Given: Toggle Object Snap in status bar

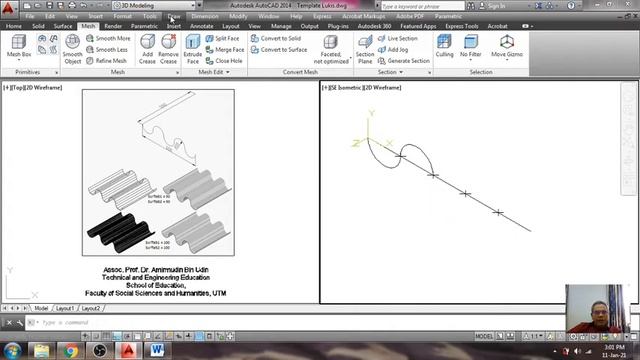Looking at the screenshot, I should 138,336.
